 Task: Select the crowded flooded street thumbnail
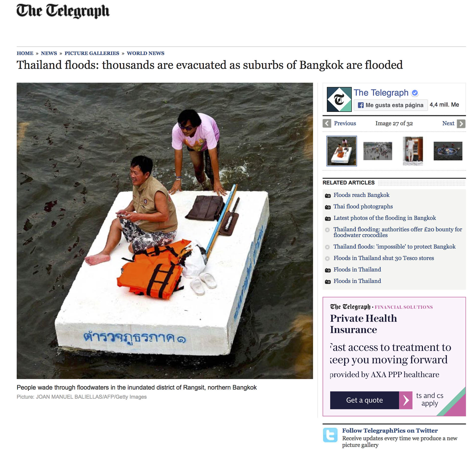tap(377, 151)
